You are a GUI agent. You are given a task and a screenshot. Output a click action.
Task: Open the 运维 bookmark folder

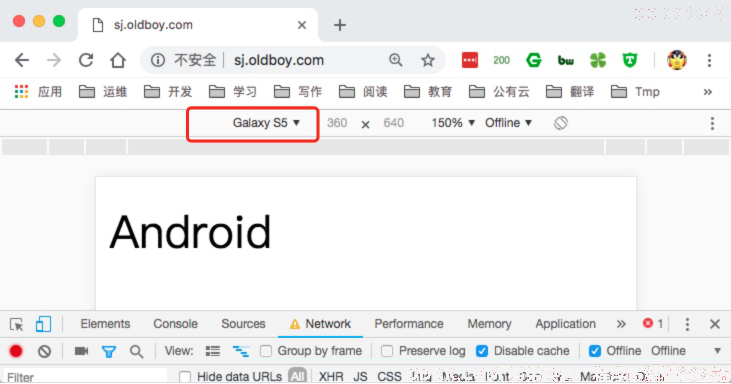point(103,92)
